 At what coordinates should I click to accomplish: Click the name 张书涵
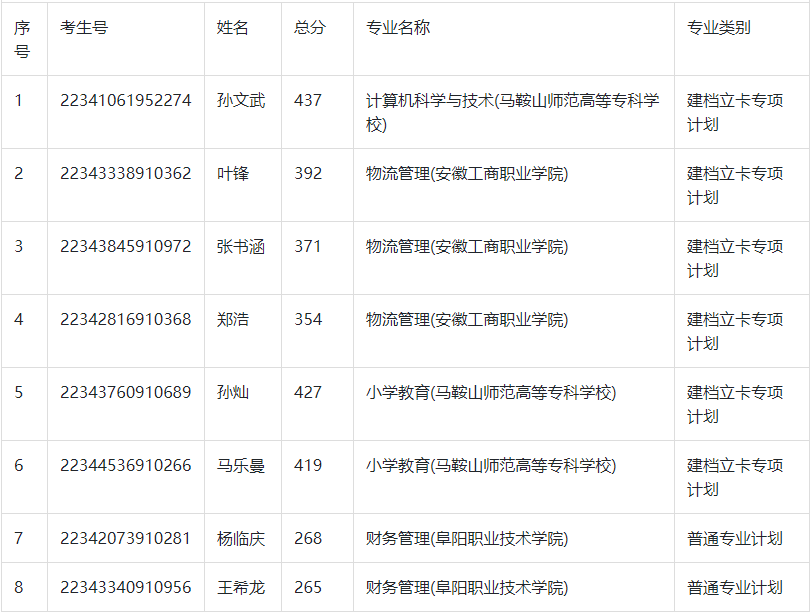pyautogui.click(x=241, y=246)
